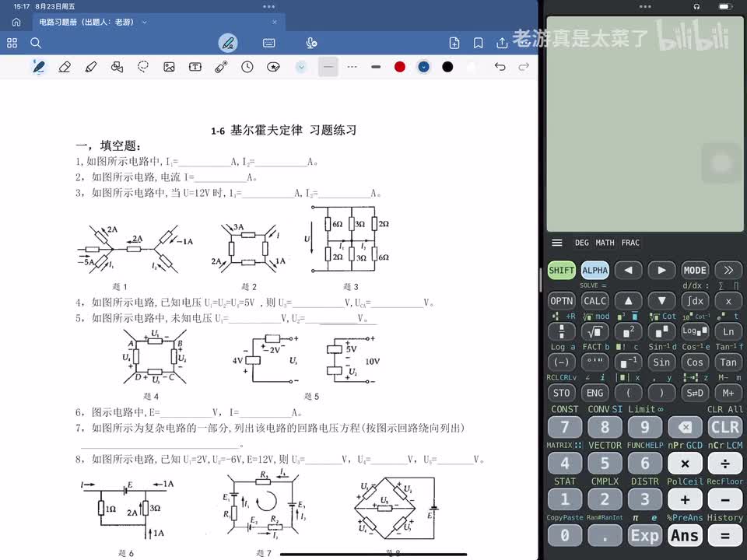This screenshot has width=747, height=560.
Task: Toggle the SHIFT key on calculator
Action: (562, 271)
